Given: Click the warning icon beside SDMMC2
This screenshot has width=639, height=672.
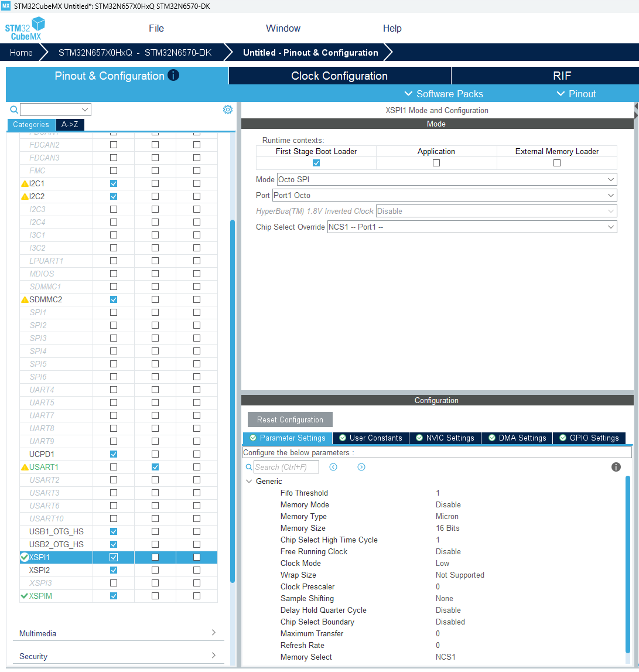Looking at the screenshot, I should [25, 299].
